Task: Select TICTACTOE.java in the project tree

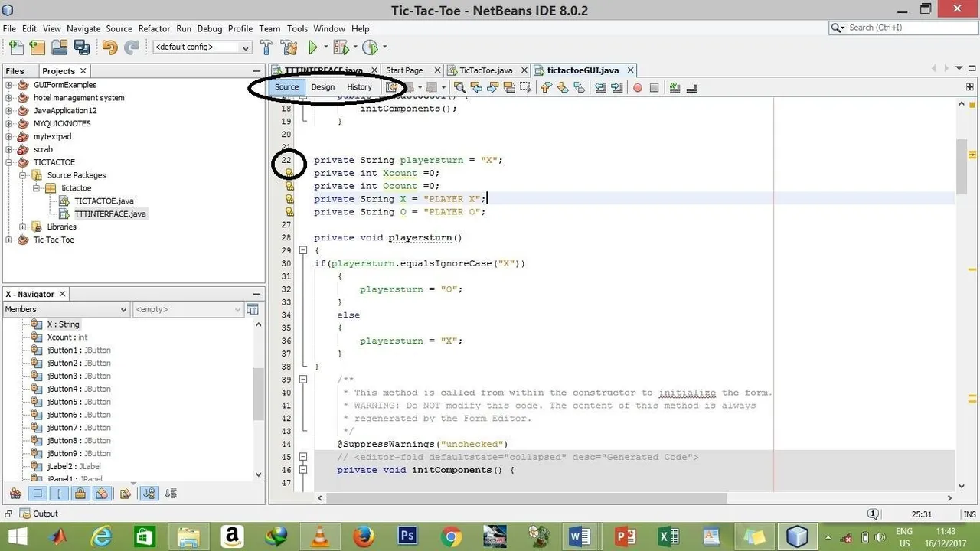Action: pyautogui.click(x=104, y=201)
